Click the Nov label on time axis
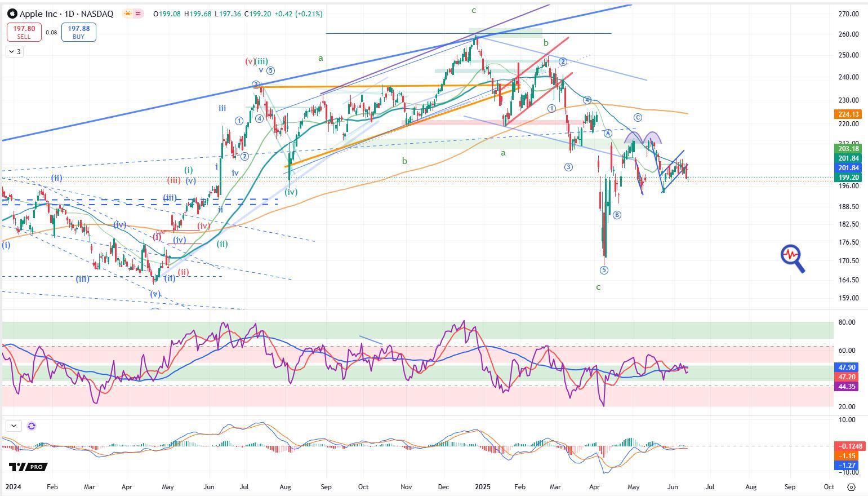The image size is (868, 496). click(406, 486)
